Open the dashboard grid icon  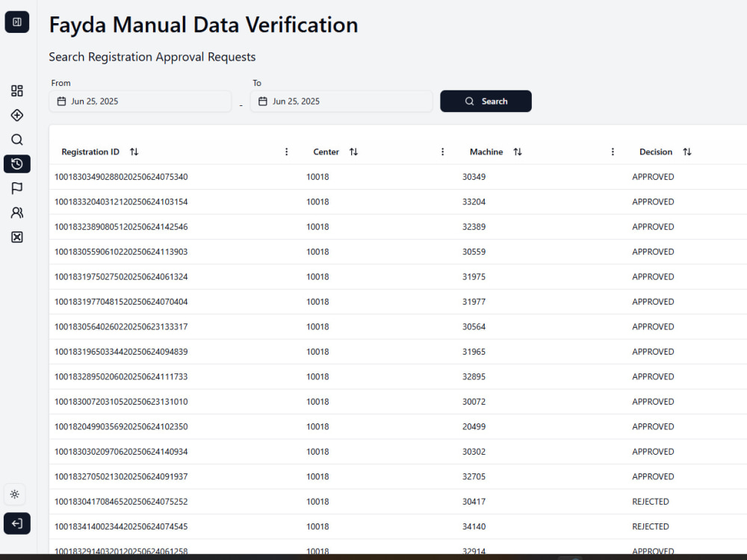[x=17, y=91]
